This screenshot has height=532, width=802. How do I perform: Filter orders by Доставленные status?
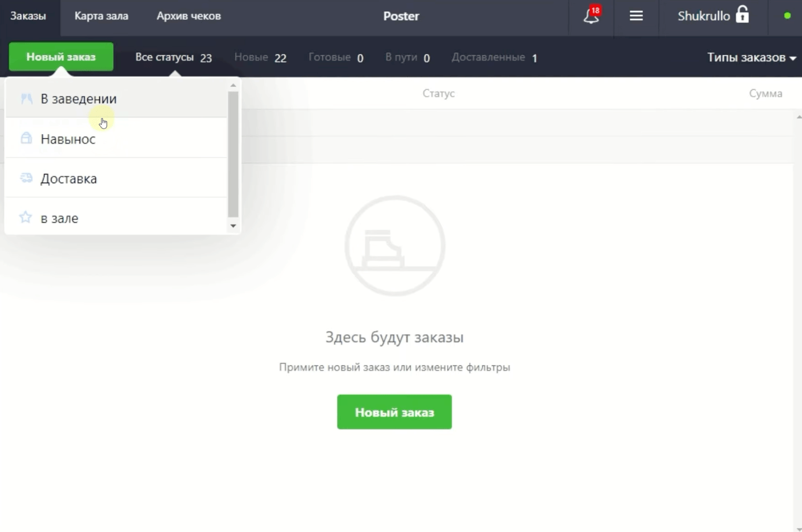click(x=494, y=57)
